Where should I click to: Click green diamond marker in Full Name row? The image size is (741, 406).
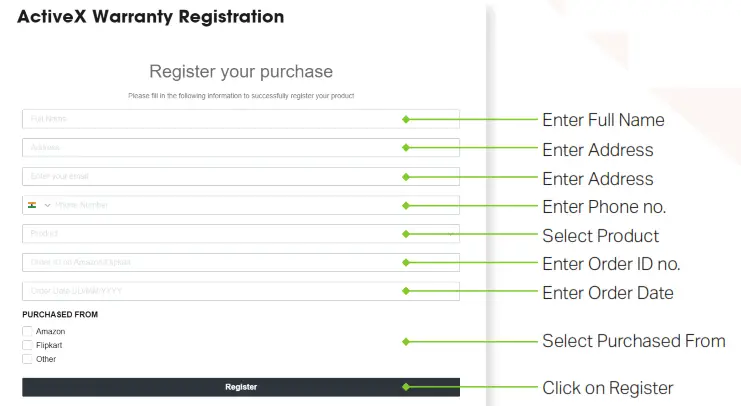coord(406,119)
